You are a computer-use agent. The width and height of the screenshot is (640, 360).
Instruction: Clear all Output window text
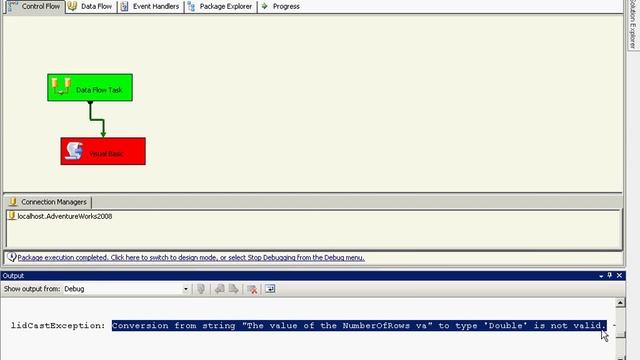[x=252, y=289]
